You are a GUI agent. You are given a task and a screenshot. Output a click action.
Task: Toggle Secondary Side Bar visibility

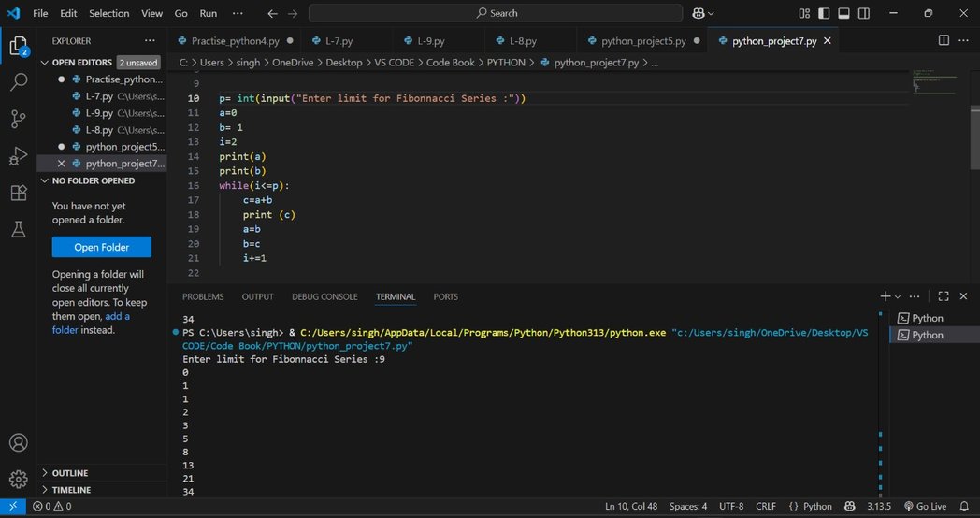click(x=864, y=13)
